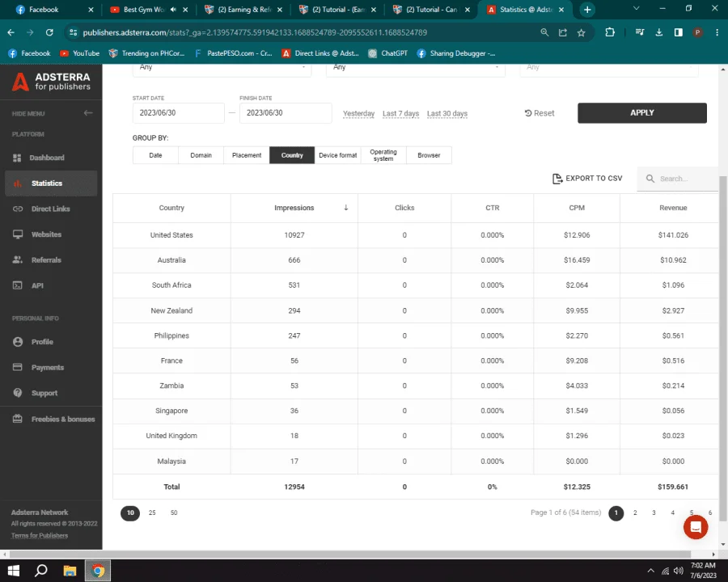Image resolution: width=728 pixels, height=582 pixels.
Task: Click the browser back arrow
Action: pyautogui.click(x=11, y=32)
